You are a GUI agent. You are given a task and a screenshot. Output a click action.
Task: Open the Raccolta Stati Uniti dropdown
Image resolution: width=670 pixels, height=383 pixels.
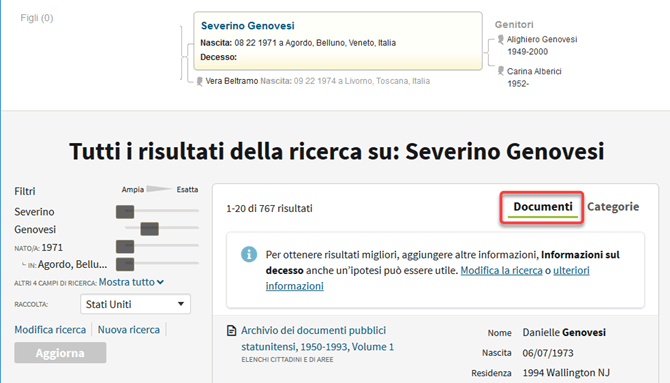(x=135, y=304)
